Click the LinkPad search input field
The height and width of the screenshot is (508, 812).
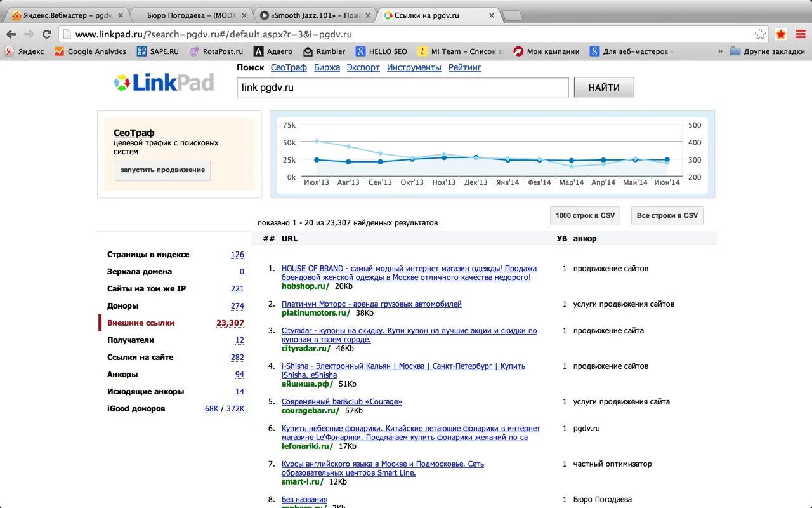pyautogui.click(x=403, y=88)
